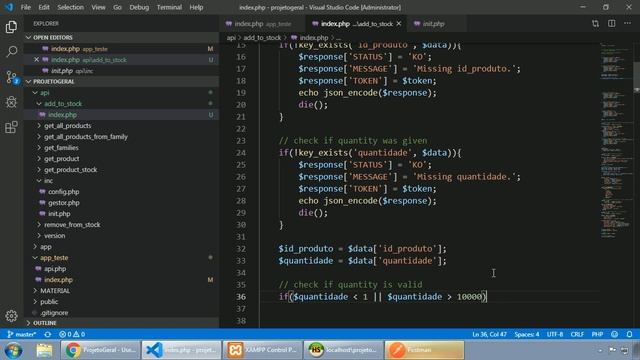Click the Synchronize Changes icon in status bar

pyautogui.click(x=48, y=334)
